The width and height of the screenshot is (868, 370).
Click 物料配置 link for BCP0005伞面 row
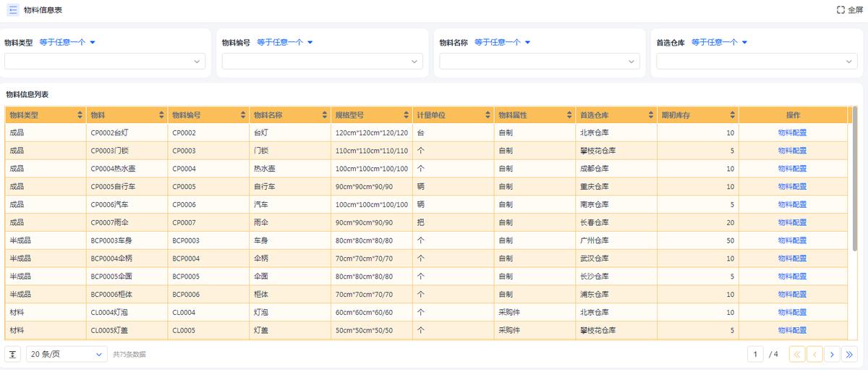tap(792, 277)
